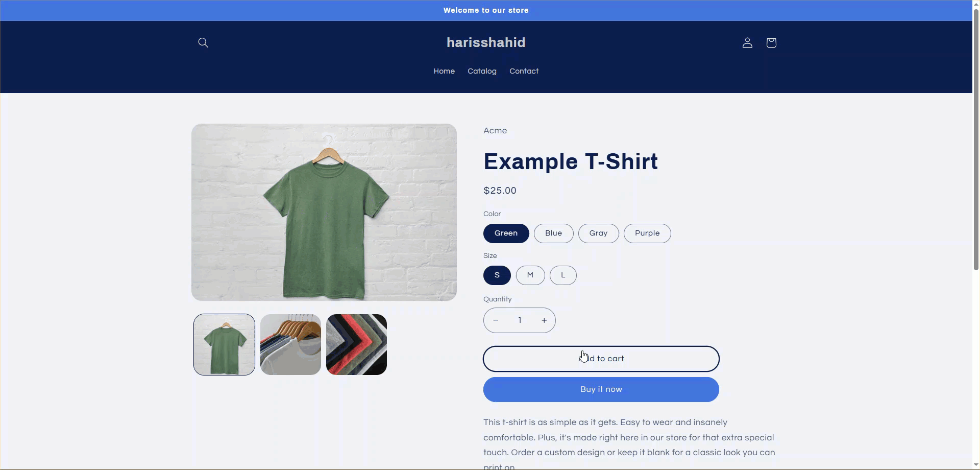The width and height of the screenshot is (980, 470).
Task: Choose size M
Action: (530, 275)
